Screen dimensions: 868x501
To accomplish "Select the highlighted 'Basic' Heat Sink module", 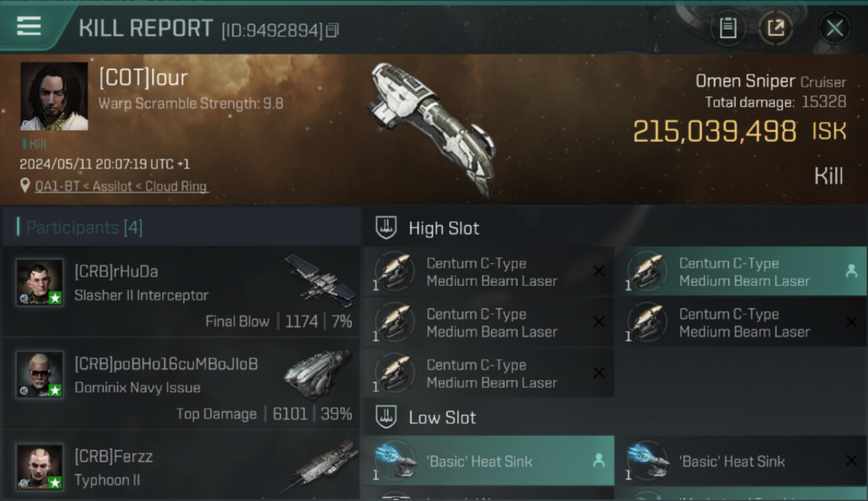I will (x=489, y=460).
